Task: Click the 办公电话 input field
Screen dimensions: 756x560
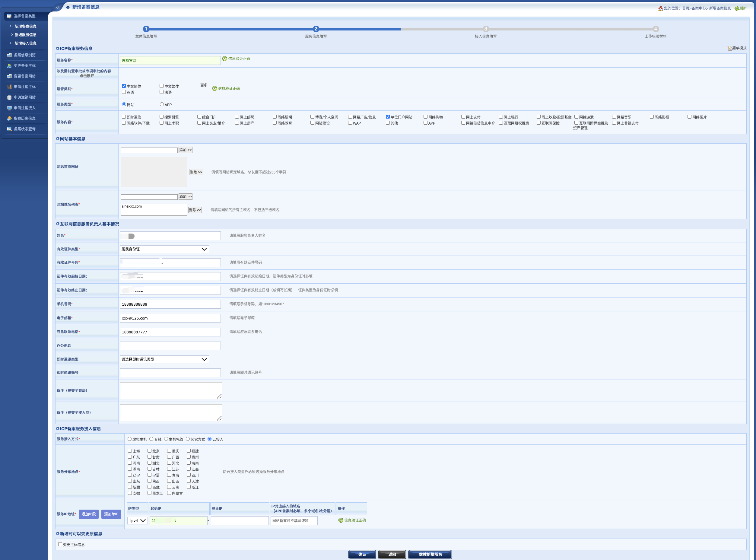Action: click(x=170, y=346)
